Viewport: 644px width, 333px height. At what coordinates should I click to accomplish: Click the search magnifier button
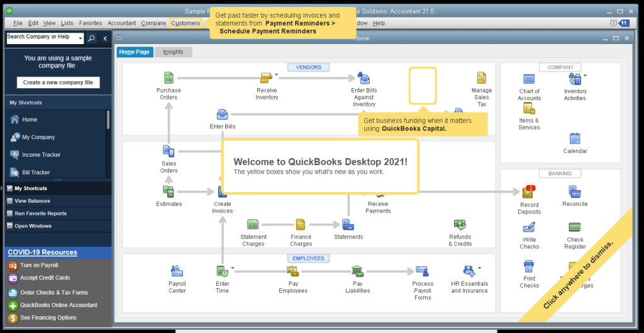[x=92, y=38]
